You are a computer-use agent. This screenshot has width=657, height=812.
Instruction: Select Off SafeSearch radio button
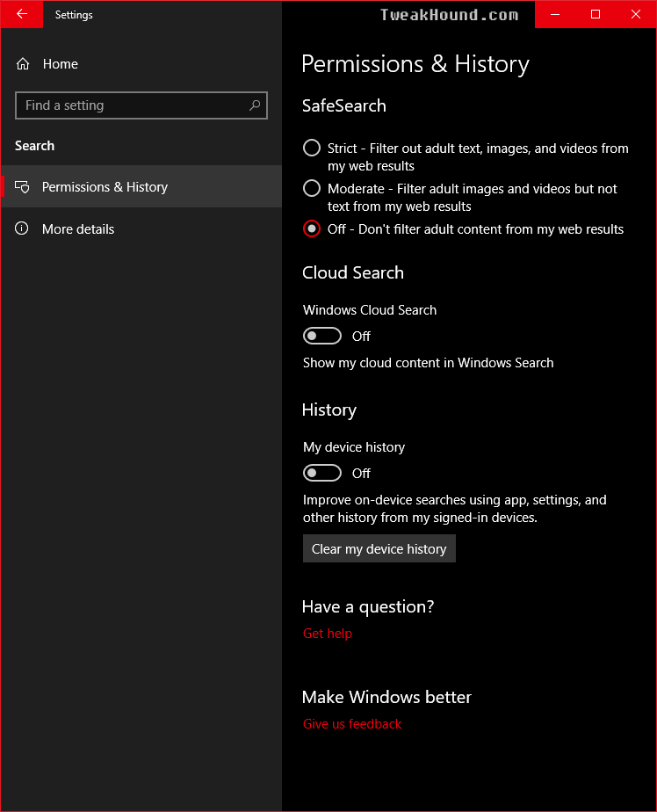(x=312, y=228)
